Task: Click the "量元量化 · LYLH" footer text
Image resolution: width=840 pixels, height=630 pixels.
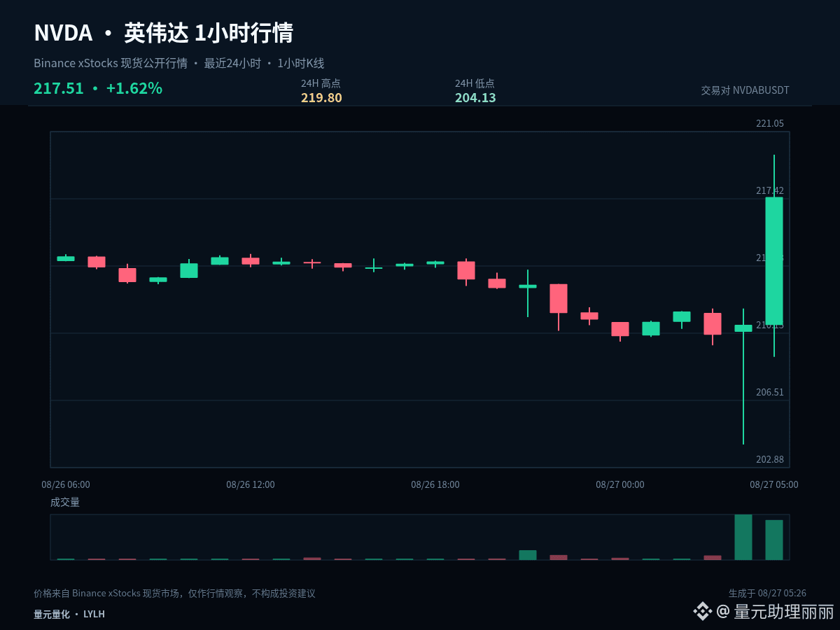Action: 69,614
